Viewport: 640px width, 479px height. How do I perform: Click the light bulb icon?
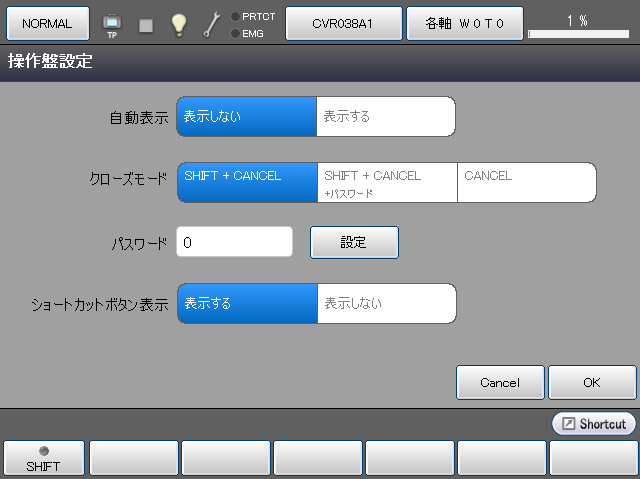[x=178, y=24]
